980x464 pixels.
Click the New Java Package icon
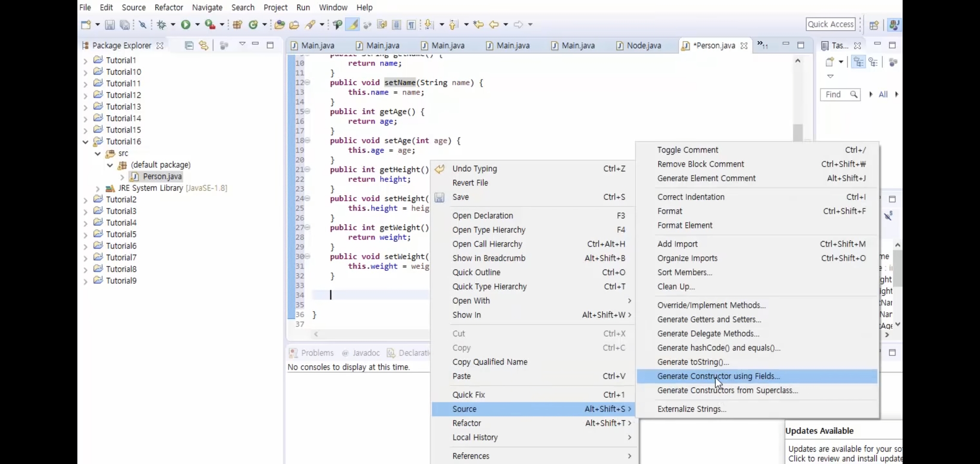pyautogui.click(x=237, y=24)
